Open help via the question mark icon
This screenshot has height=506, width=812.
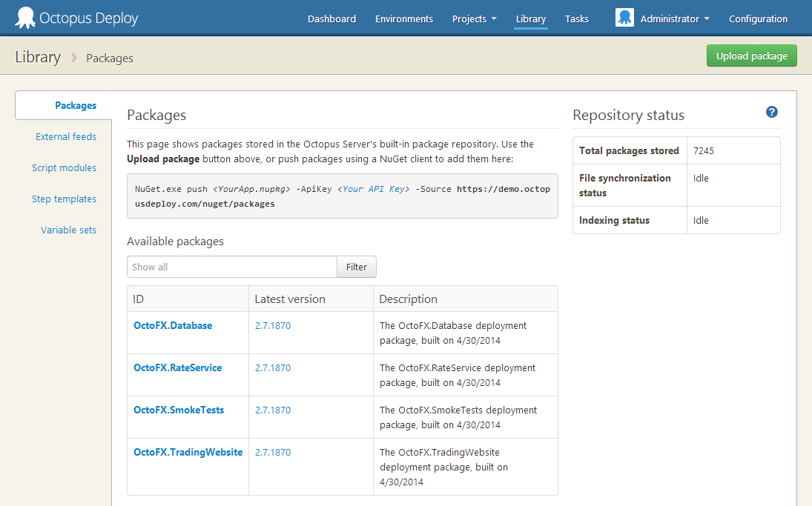771,112
